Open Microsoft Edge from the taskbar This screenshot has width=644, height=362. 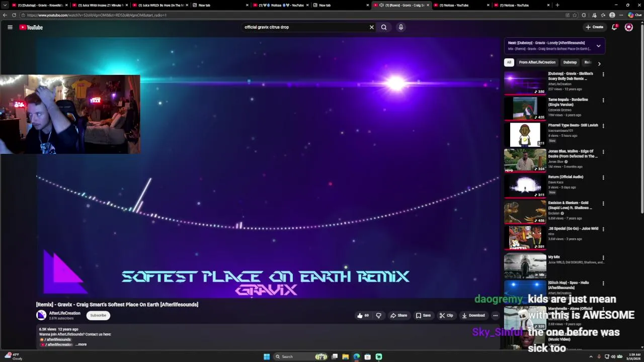tap(357, 356)
